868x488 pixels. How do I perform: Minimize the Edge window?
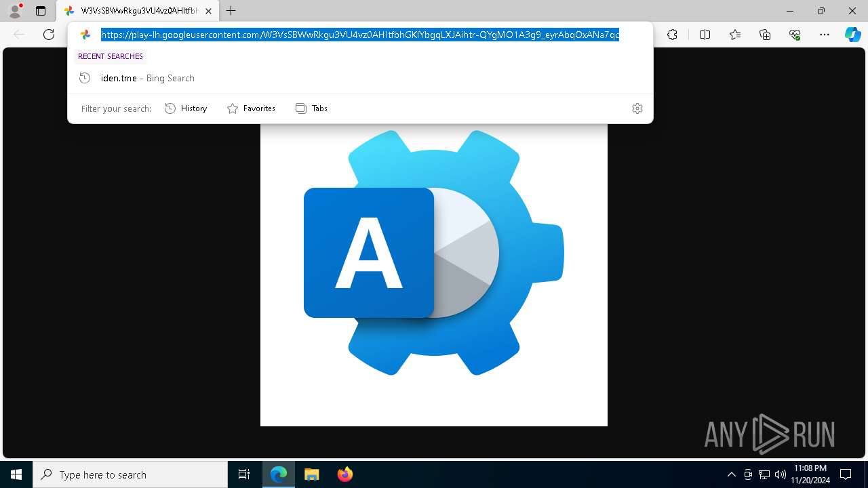click(x=790, y=11)
